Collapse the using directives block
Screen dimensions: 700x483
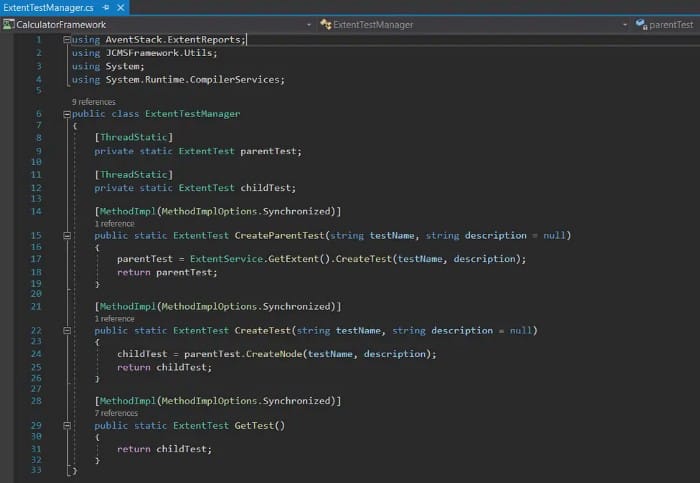tap(67, 40)
